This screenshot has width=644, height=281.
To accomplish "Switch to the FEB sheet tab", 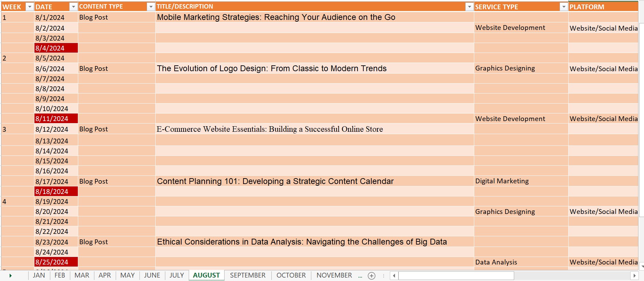I will coord(60,275).
